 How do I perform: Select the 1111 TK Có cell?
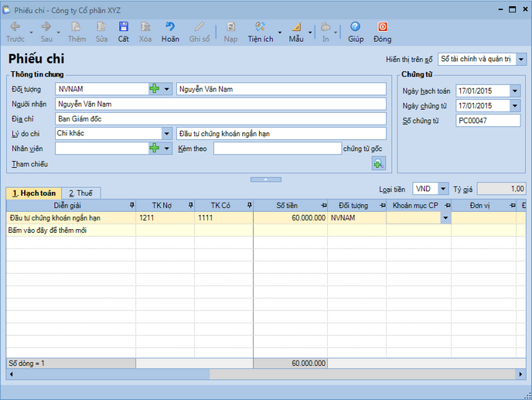(223, 218)
